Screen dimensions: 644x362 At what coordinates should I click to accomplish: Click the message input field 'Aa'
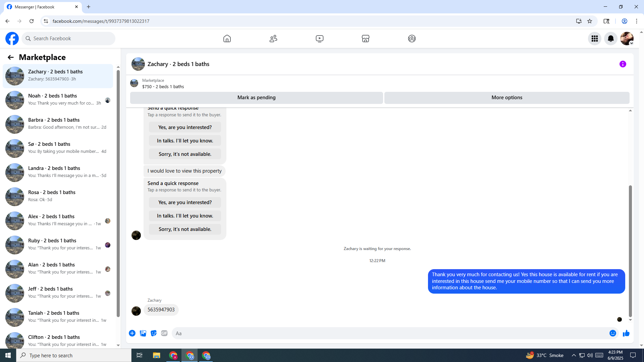pos(389,333)
